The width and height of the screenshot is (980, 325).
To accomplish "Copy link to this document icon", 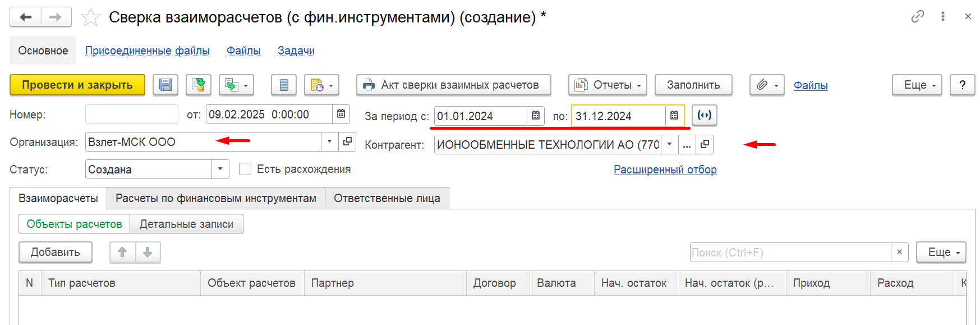I will (917, 17).
